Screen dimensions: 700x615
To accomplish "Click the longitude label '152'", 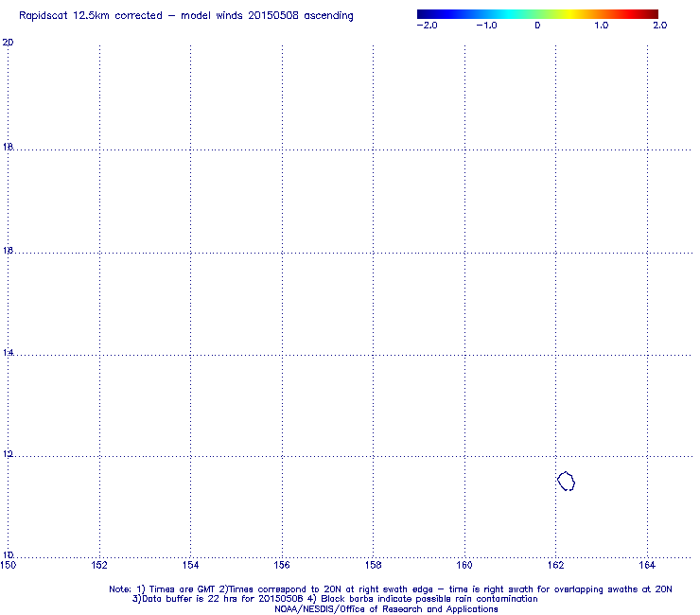I will [99, 565].
